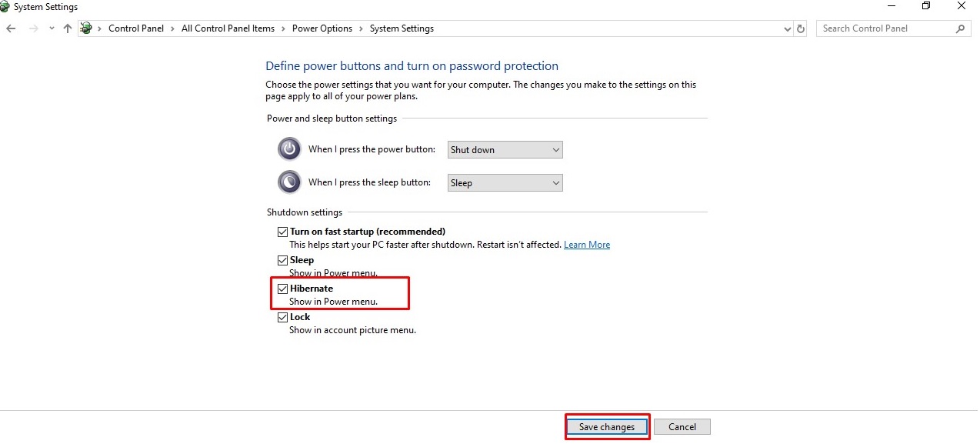The width and height of the screenshot is (980, 444).
Task: Click the System Settings icon in address bar
Action: point(86,28)
